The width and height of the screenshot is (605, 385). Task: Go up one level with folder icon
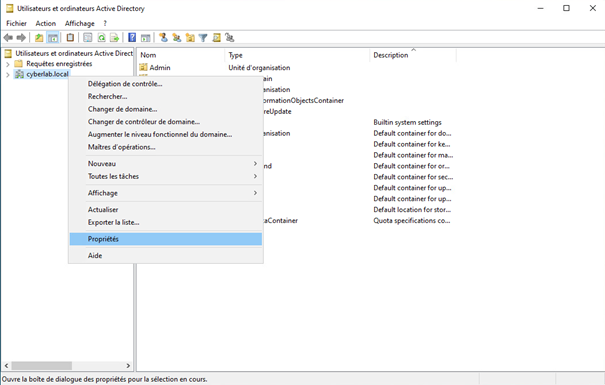click(39, 38)
